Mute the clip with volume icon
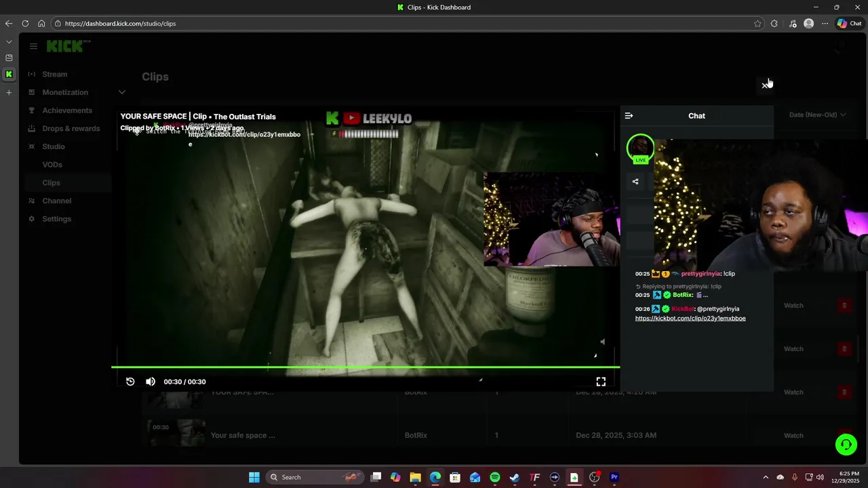868x488 pixels. tap(151, 382)
